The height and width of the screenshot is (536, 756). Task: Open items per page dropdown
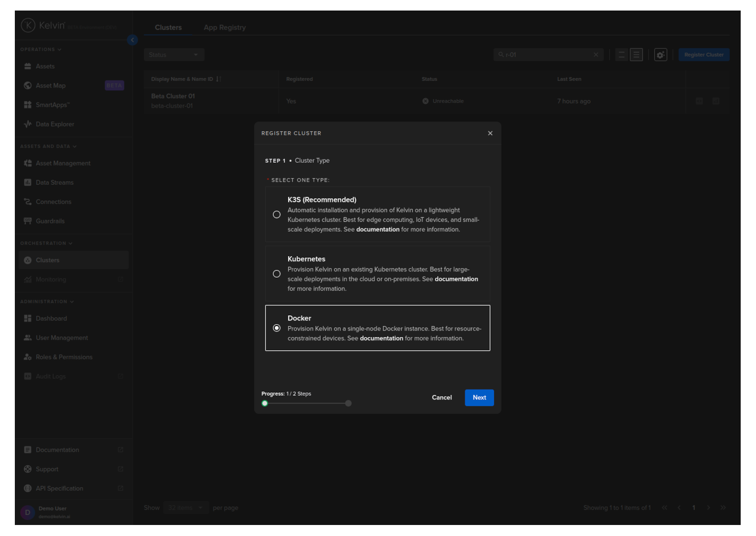click(x=185, y=508)
